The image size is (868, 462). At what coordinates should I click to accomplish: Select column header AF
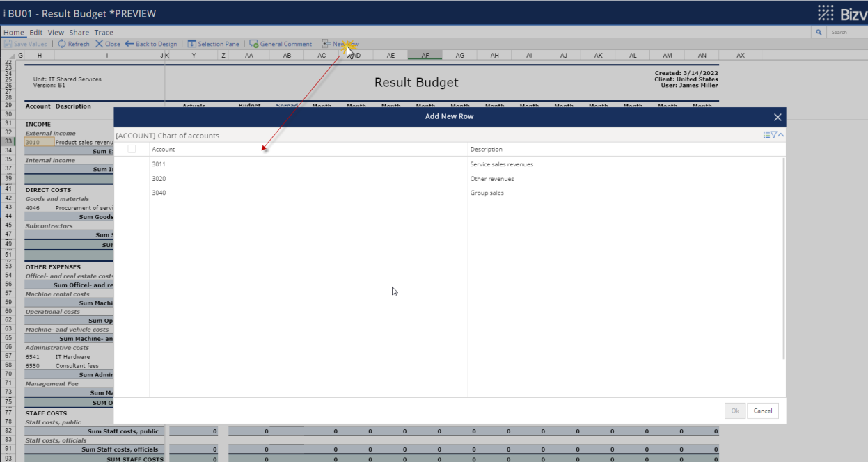425,55
